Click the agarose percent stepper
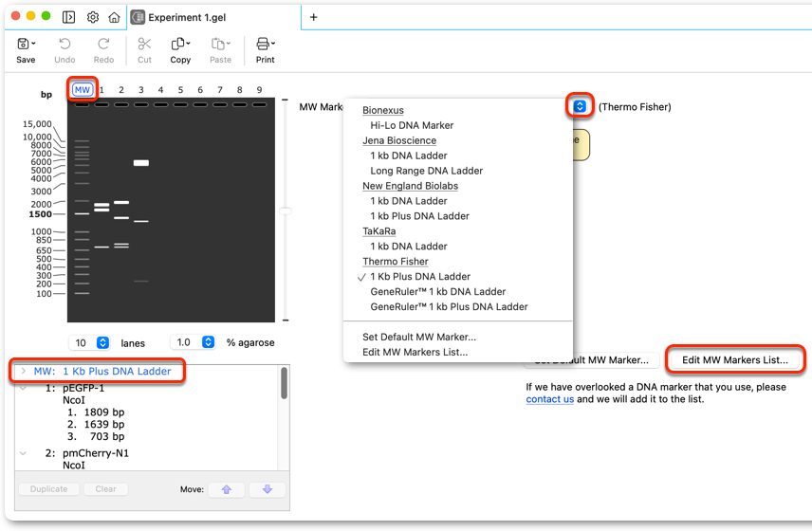 pyautogui.click(x=208, y=342)
